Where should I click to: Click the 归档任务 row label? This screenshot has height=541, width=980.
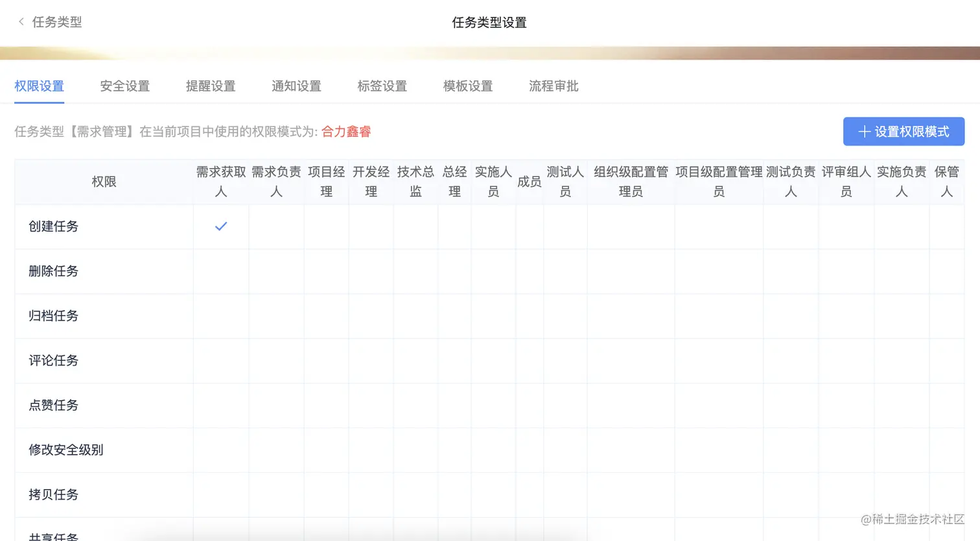click(53, 316)
